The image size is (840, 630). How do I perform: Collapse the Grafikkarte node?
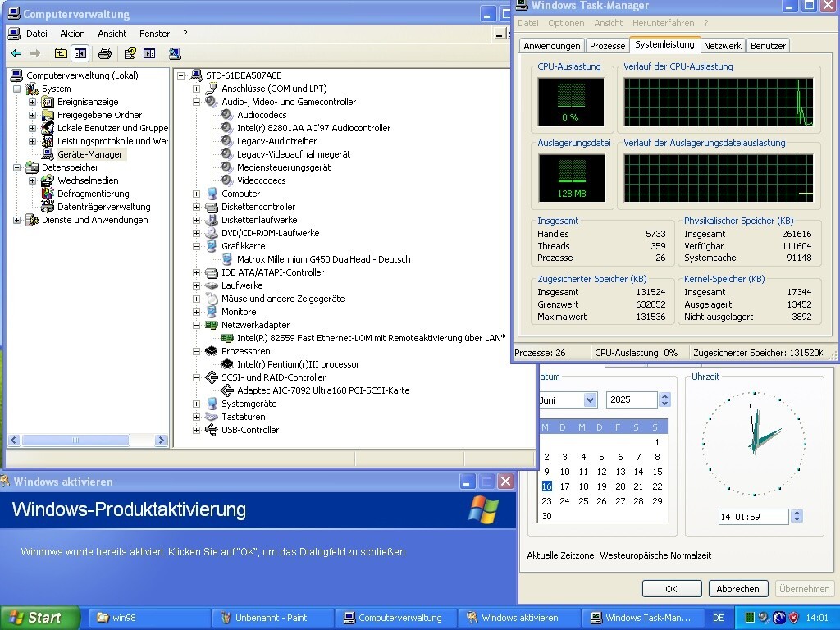[197, 246]
